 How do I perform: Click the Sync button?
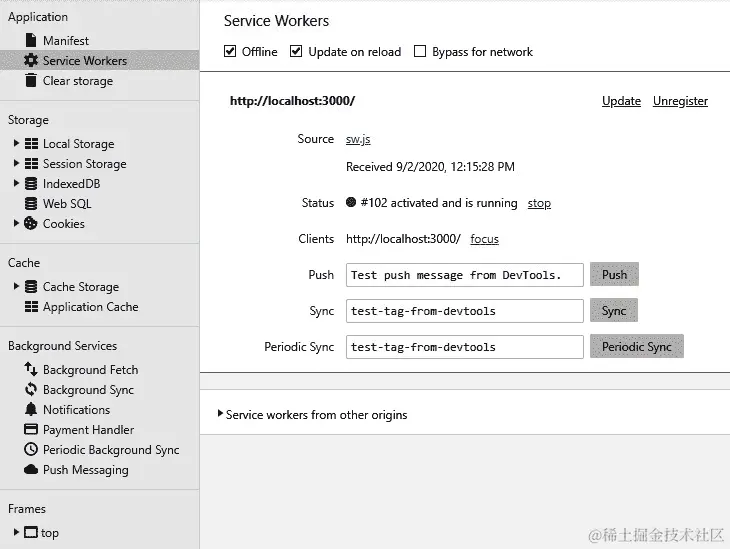point(614,311)
